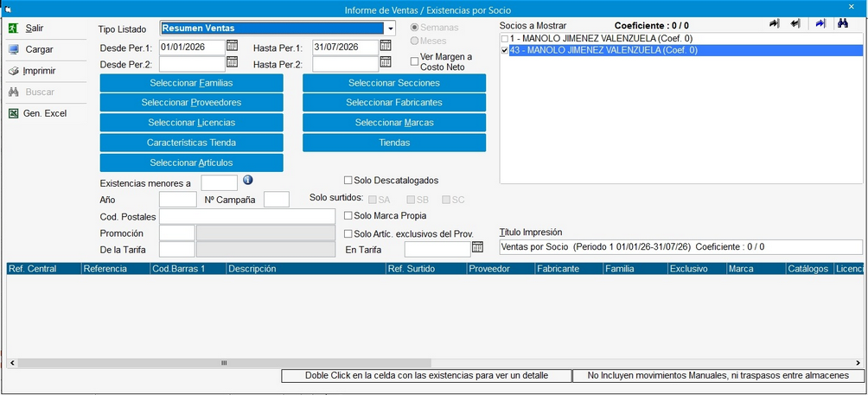Open the Tipo Listado dropdown arrow
868x395 pixels.
tap(390, 29)
